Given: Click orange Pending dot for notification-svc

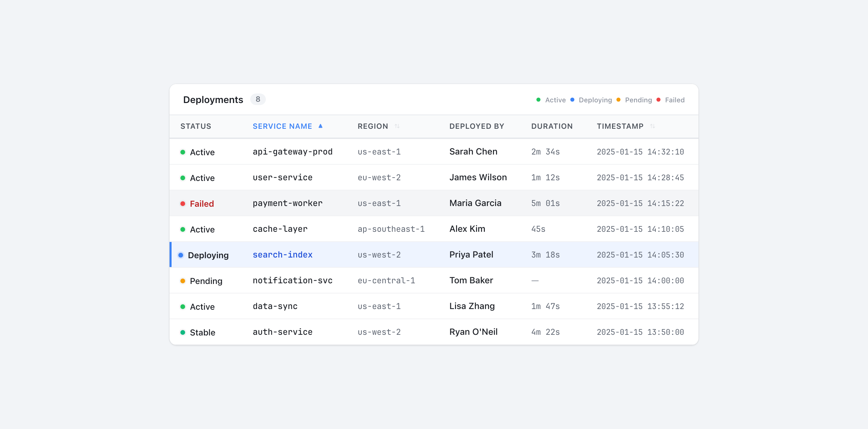Looking at the screenshot, I should pyautogui.click(x=183, y=281).
